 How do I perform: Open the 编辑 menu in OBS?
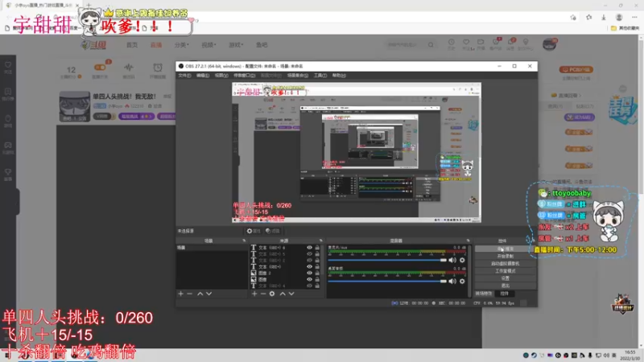[x=203, y=76]
